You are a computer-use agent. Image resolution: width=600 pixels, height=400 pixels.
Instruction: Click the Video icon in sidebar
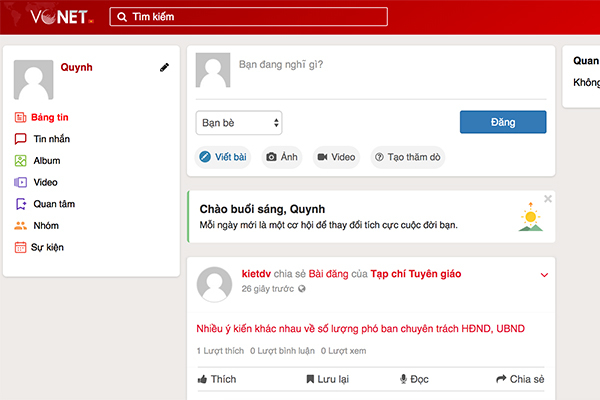tap(20, 182)
